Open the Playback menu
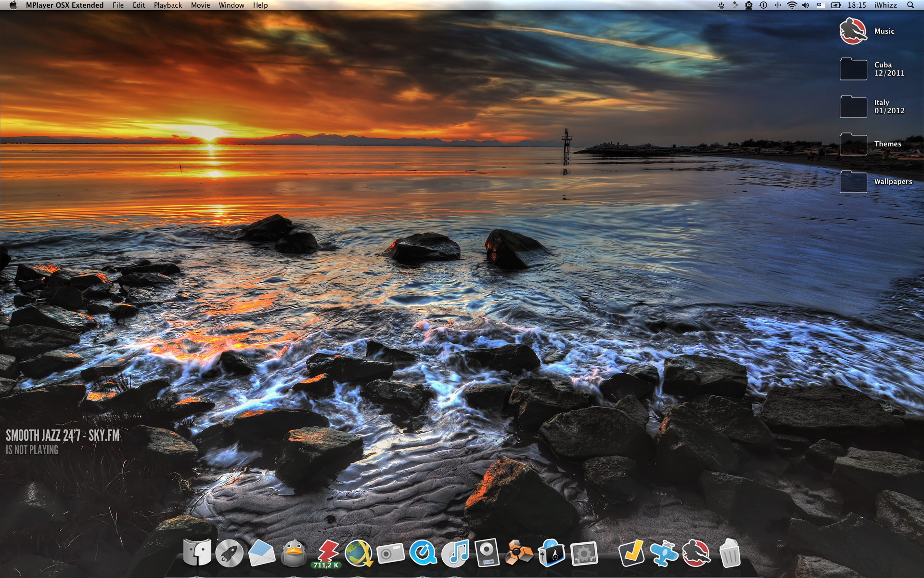 tap(168, 5)
